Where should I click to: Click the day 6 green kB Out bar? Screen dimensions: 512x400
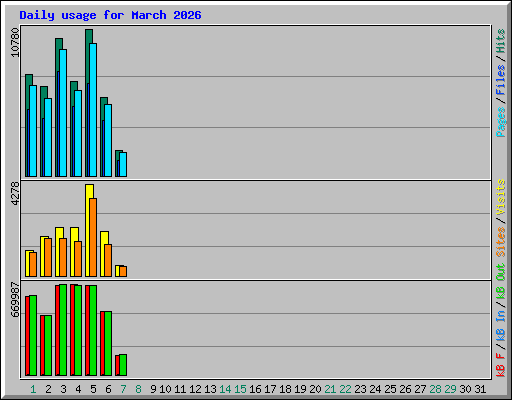108,343
